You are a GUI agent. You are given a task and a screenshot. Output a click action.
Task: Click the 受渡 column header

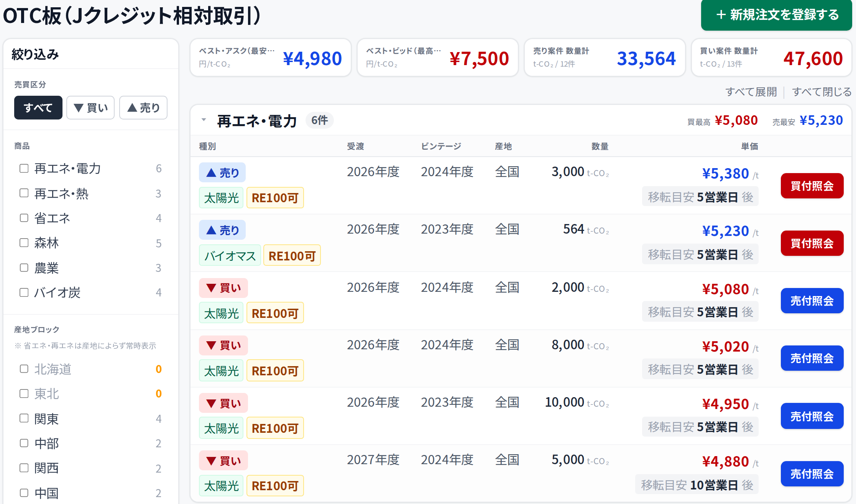[x=355, y=146]
